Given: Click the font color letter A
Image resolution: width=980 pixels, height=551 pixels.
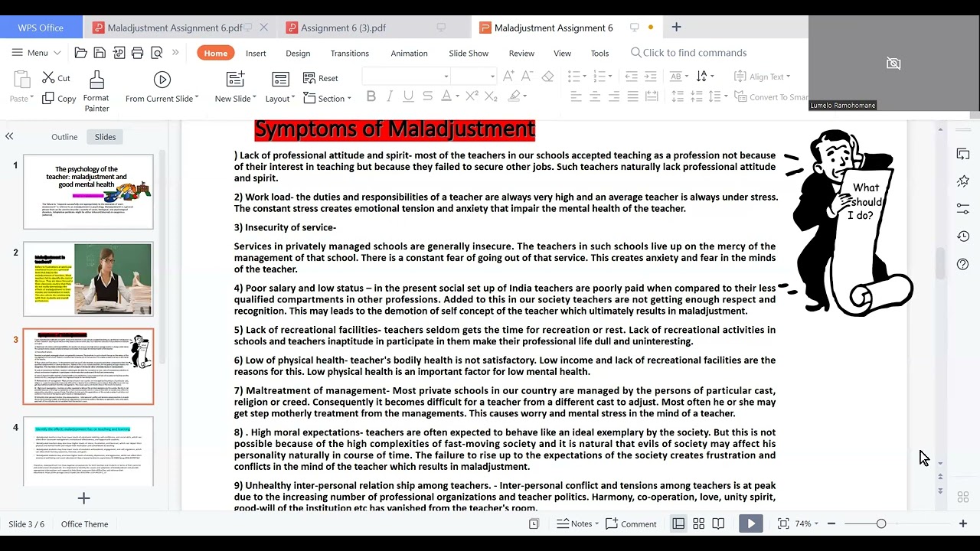Looking at the screenshot, I should click(x=446, y=96).
